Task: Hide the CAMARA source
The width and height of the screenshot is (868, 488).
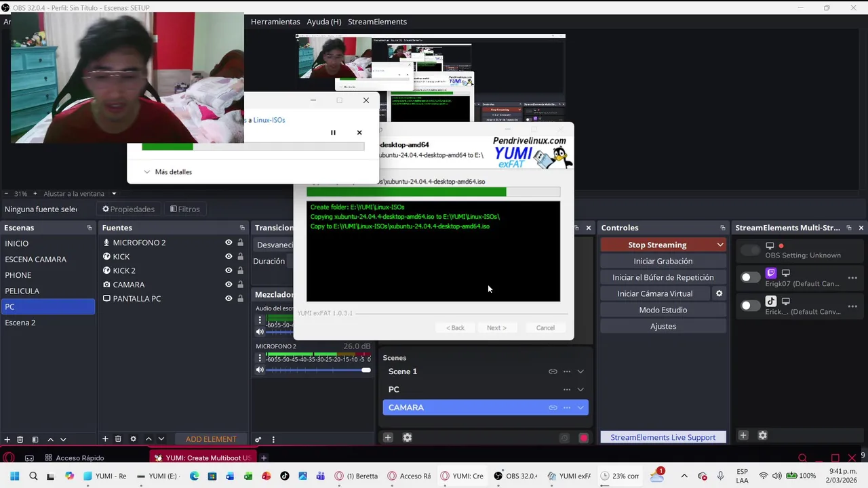Action: click(229, 285)
